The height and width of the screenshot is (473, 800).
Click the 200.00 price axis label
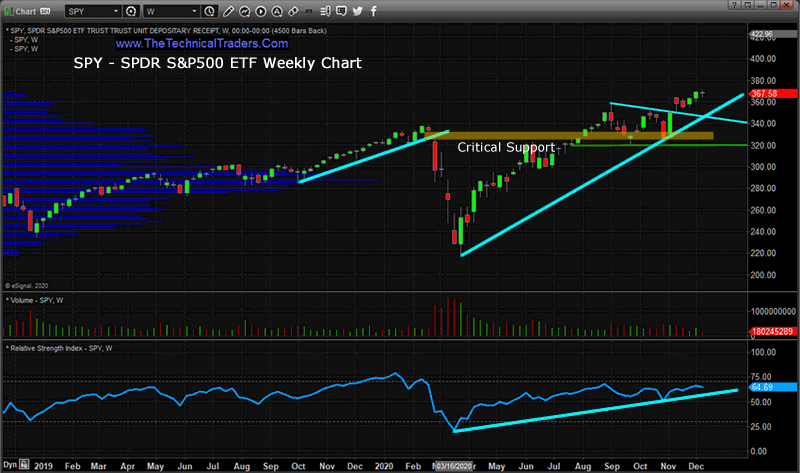(763, 275)
